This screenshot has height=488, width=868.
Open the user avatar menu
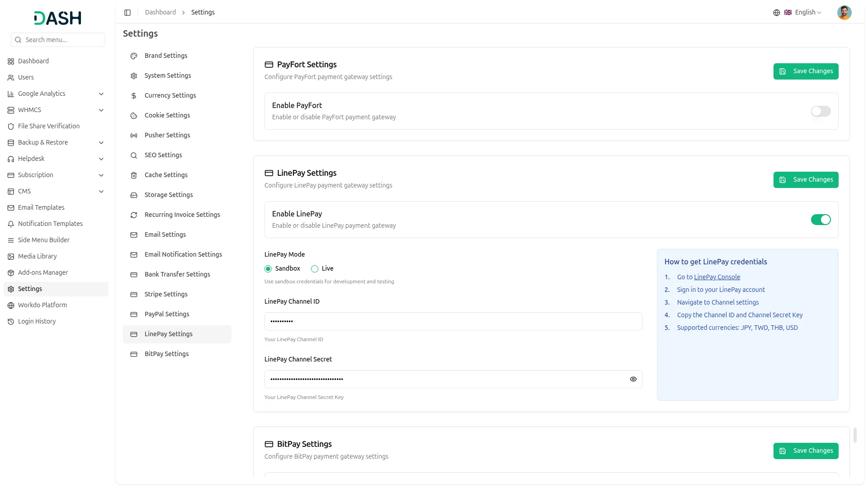pos(844,13)
